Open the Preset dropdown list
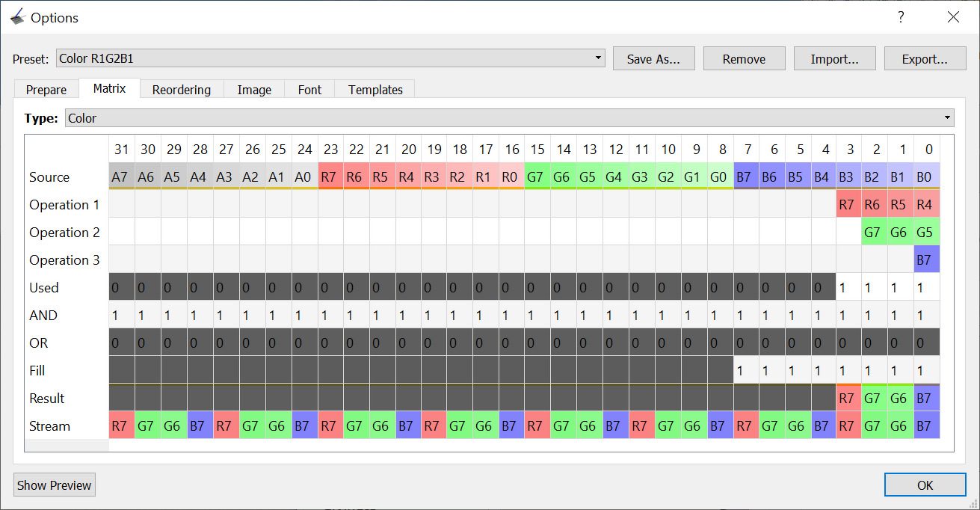980x510 pixels. coord(331,58)
